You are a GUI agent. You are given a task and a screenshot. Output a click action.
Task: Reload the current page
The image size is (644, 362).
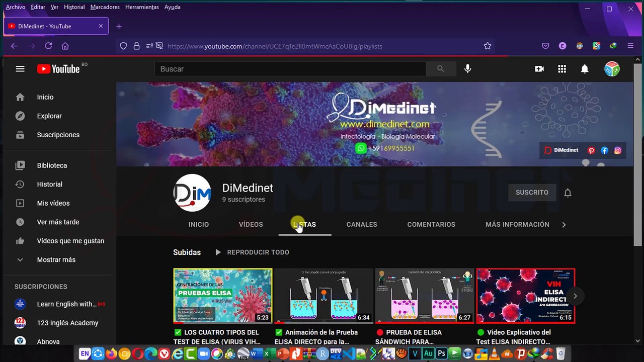[48, 46]
